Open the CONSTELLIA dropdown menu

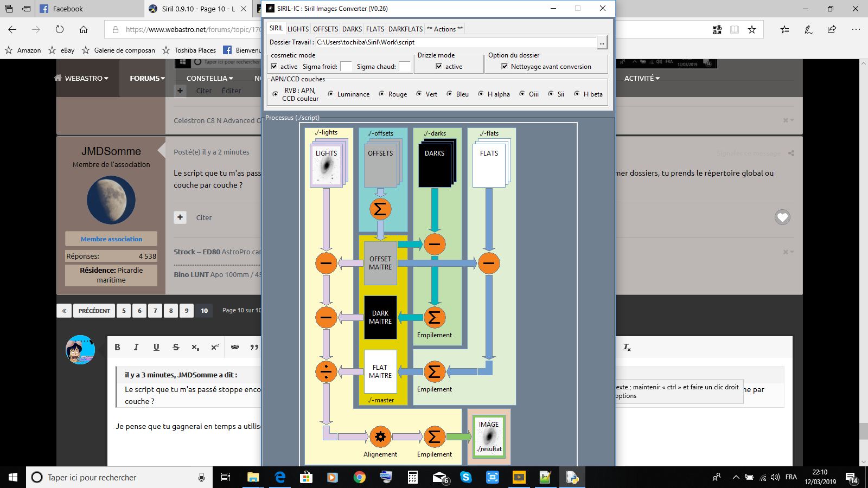click(x=209, y=78)
